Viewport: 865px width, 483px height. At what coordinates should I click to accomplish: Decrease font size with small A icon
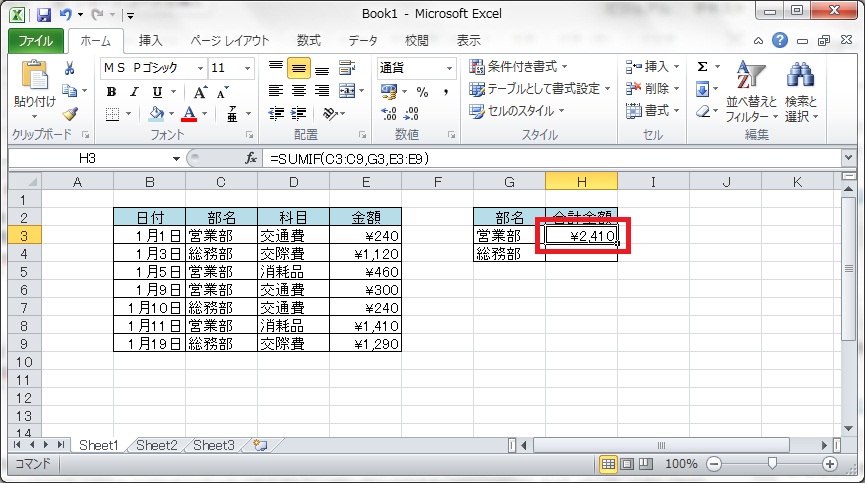coord(222,93)
